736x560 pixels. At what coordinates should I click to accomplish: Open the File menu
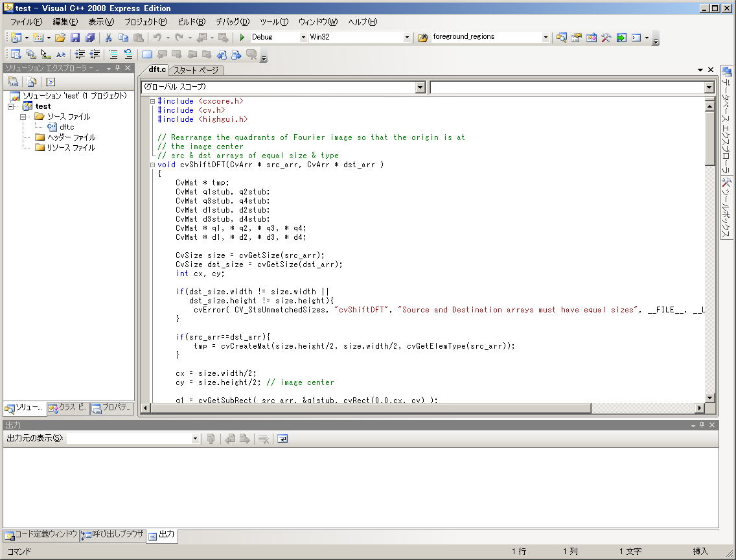tap(27, 21)
